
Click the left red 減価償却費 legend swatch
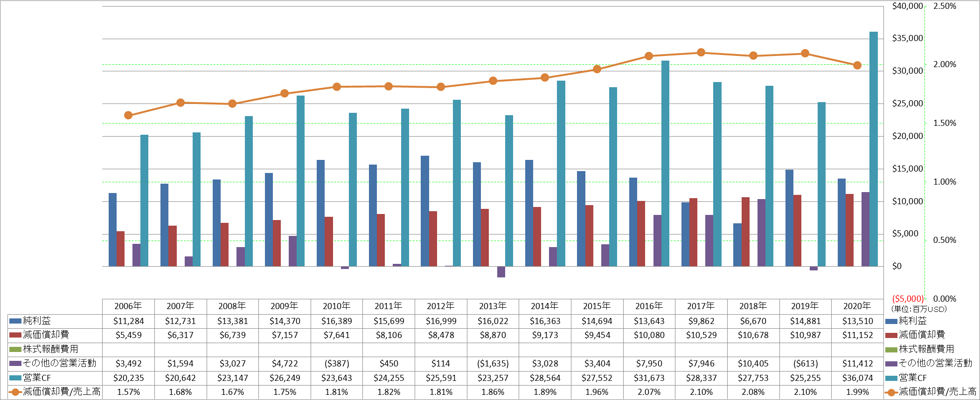(x=15, y=335)
